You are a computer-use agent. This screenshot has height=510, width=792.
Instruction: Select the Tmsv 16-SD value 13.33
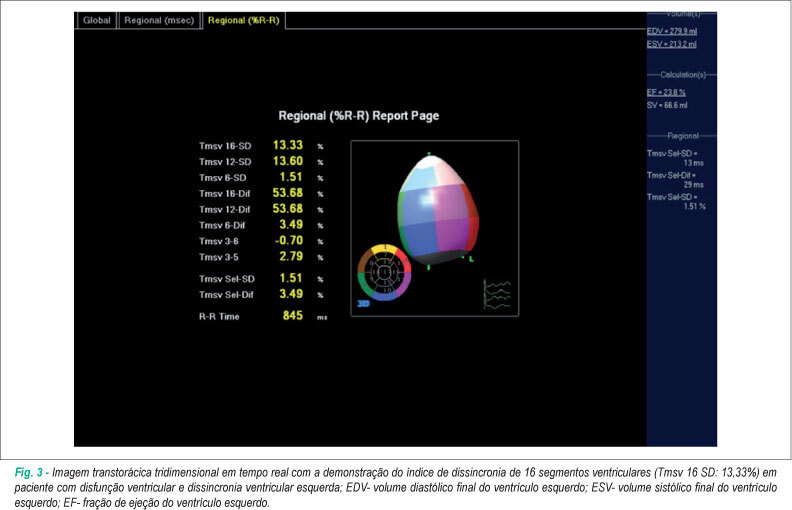click(x=288, y=145)
